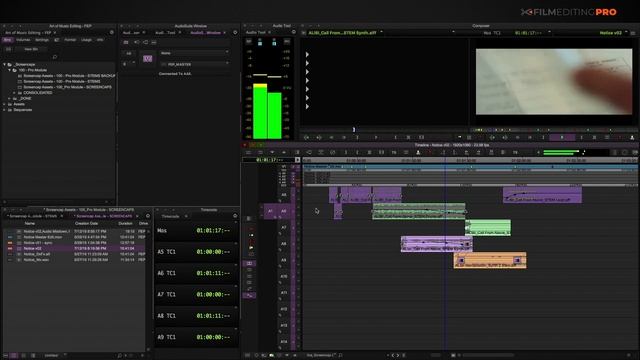Screen dimensions: 640x360
Task: Click the highlighted play button under record monitor
Action: pos(562,138)
